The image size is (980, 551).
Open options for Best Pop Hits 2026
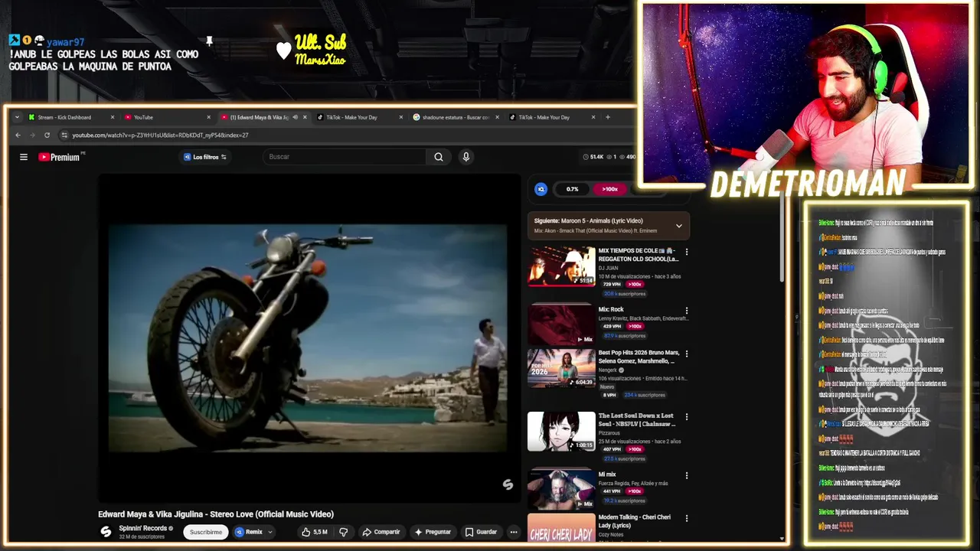[686, 354]
